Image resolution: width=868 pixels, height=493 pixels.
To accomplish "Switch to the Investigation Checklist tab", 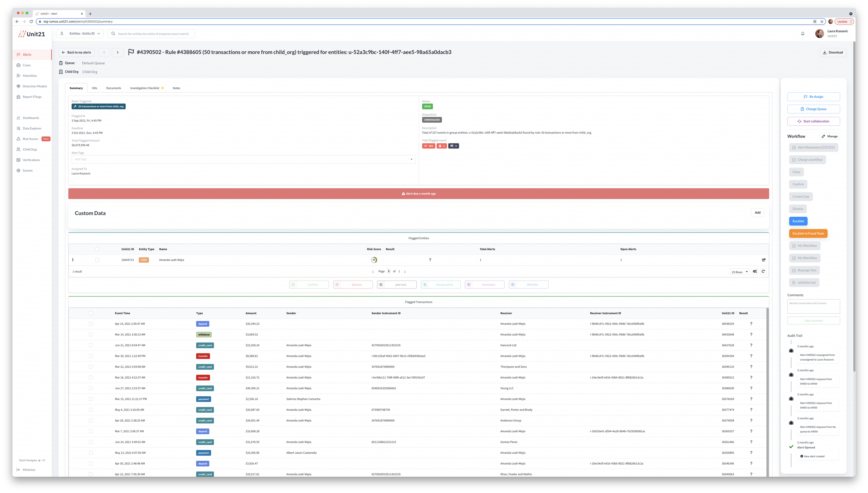I will coord(145,88).
